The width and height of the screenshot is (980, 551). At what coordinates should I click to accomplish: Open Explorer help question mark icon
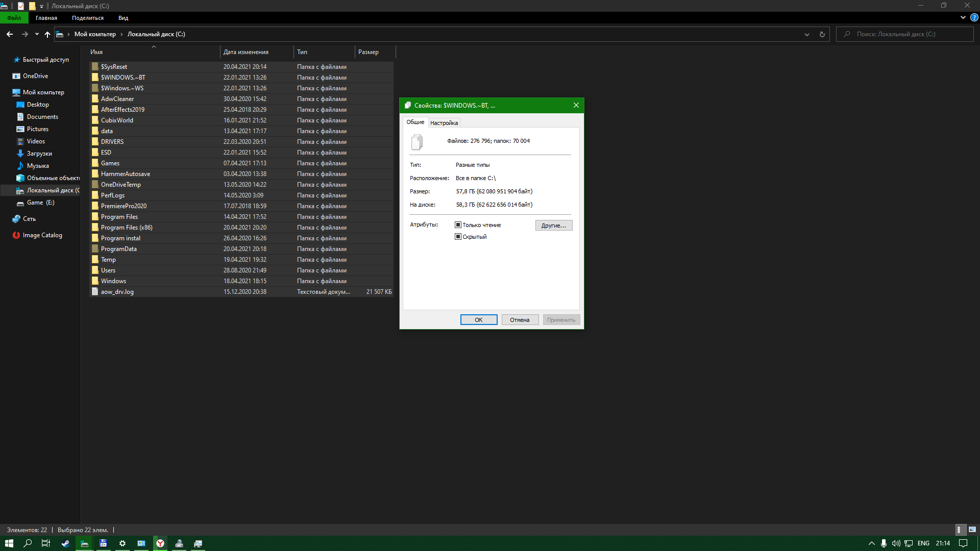coord(974,18)
